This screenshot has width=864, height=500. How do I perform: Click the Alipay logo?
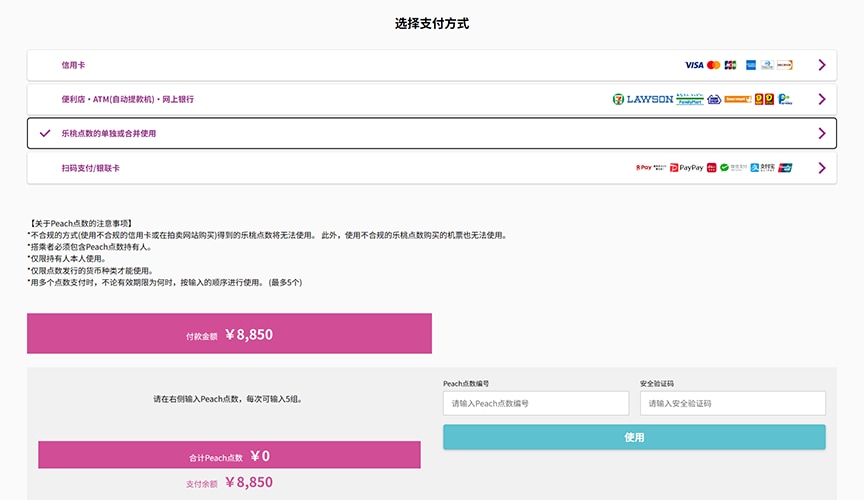pos(763,168)
